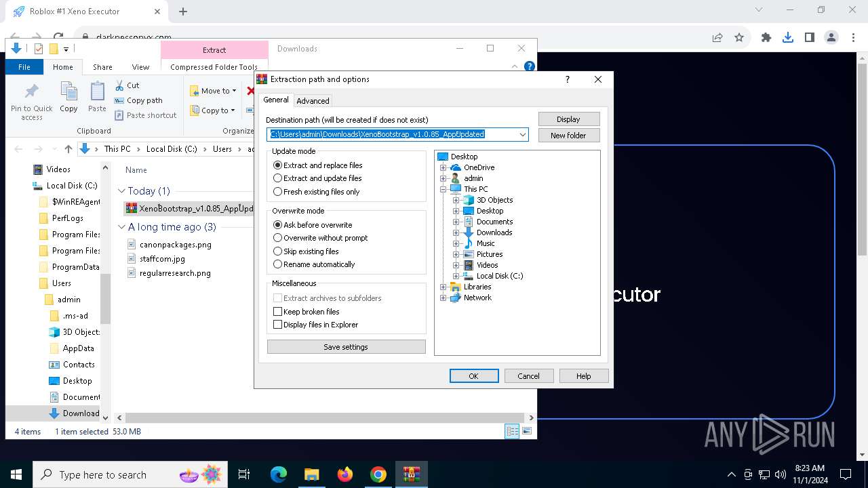Expand OneDrive node in tree

point(443,167)
